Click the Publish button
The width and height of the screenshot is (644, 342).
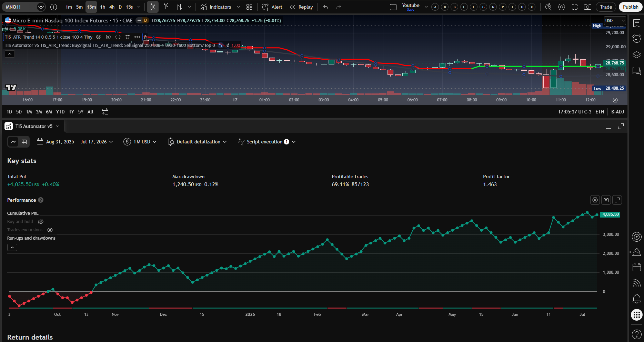631,7
